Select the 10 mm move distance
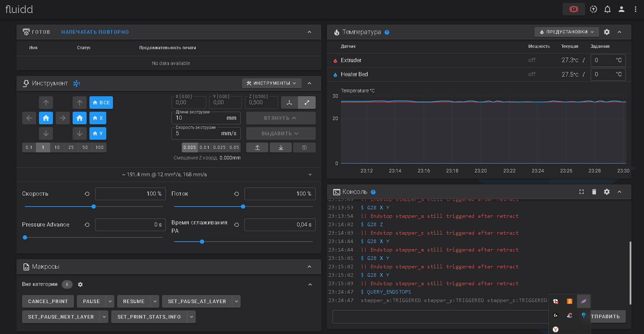This screenshot has height=334, width=644. pyautogui.click(x=57, y=148)
